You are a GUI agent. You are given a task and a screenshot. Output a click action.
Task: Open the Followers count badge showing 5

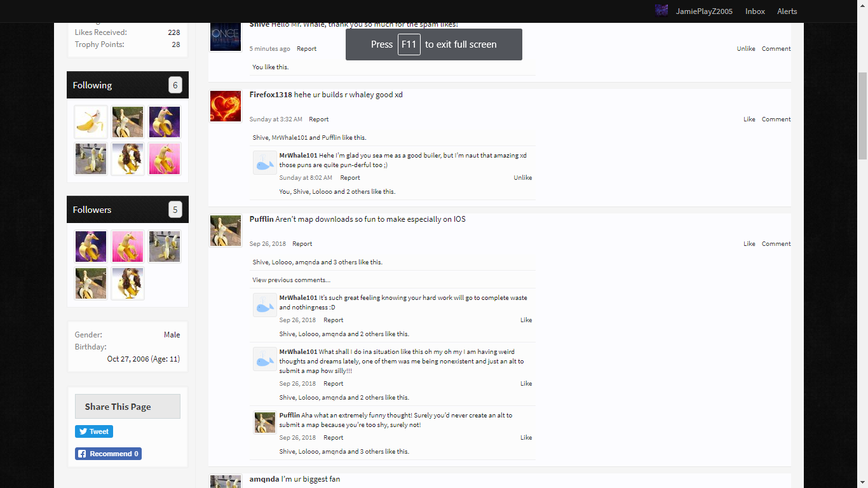click(x=175, y=210)
